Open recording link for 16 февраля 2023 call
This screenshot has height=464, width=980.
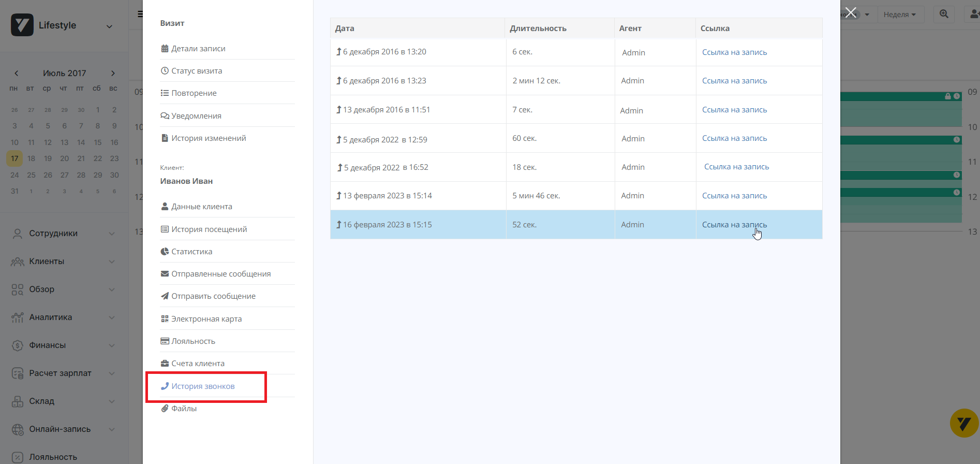pyautogui.click(x=734, y=225)
